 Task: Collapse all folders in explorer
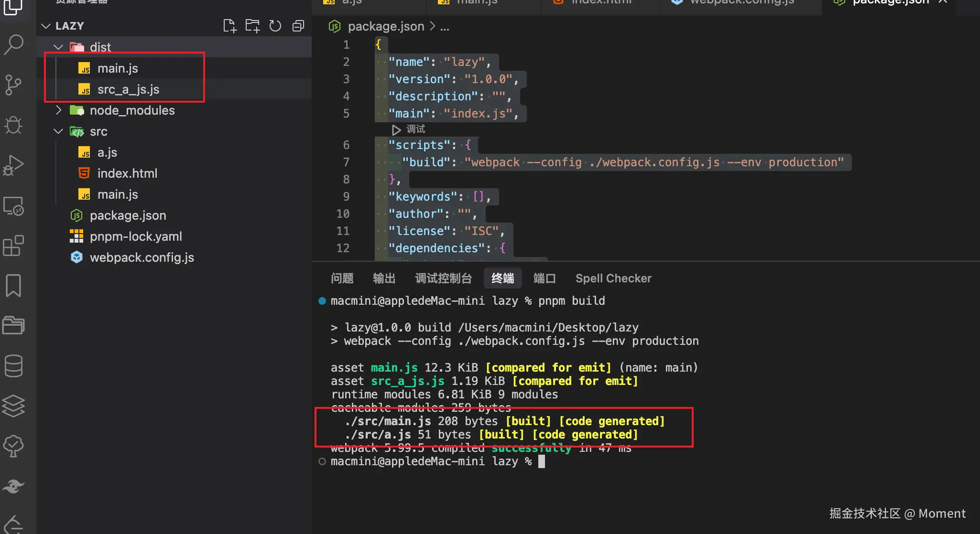pos(298,26)
